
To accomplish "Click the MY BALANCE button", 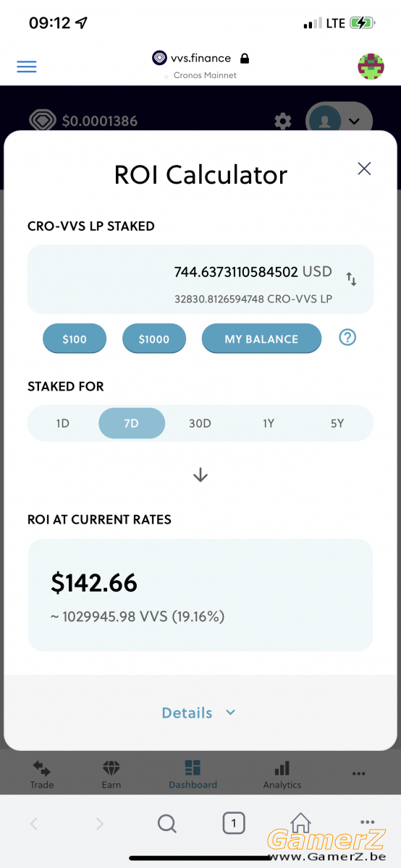I will point(261,339).
